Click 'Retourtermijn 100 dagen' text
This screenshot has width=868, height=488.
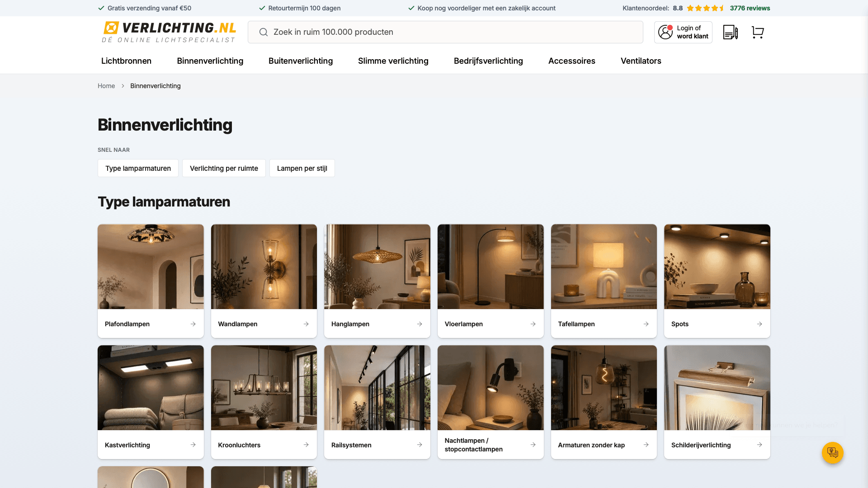tap(304, 8)
